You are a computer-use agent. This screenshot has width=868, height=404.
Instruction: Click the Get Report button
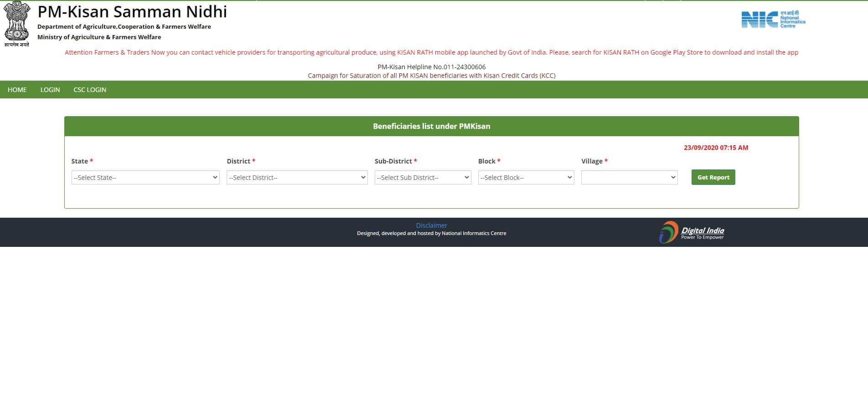(713, 177)
